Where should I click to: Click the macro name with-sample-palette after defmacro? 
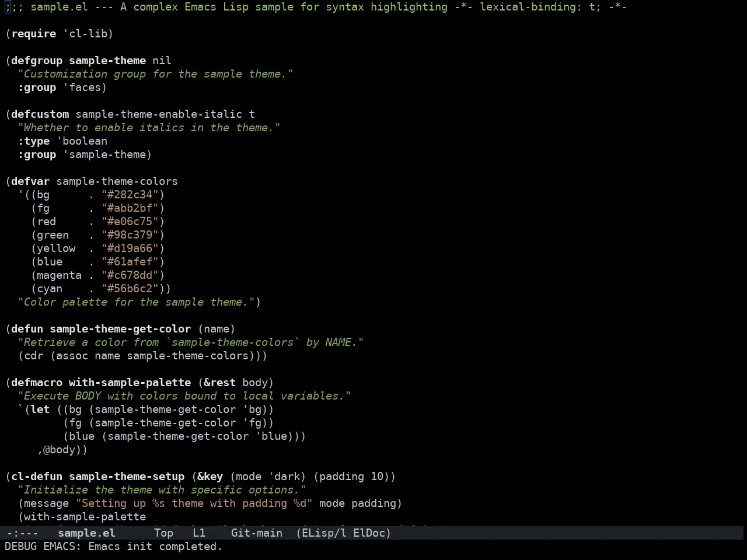coord(130,383)
